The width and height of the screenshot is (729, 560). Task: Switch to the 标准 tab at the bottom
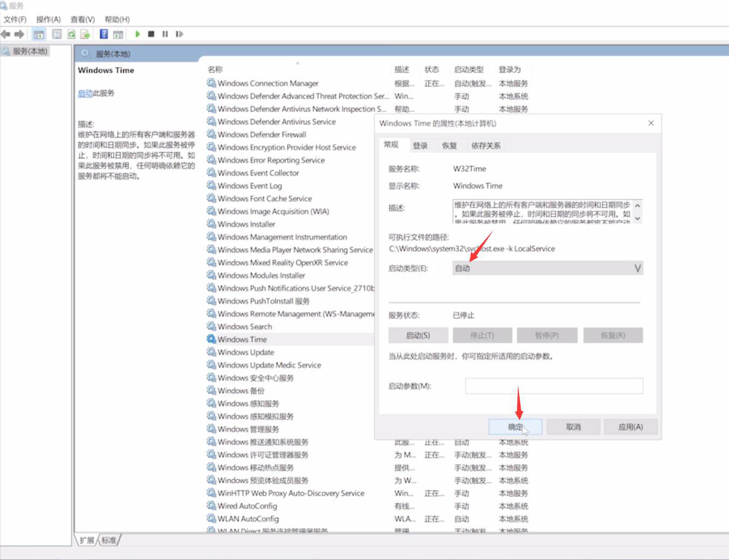108,540
